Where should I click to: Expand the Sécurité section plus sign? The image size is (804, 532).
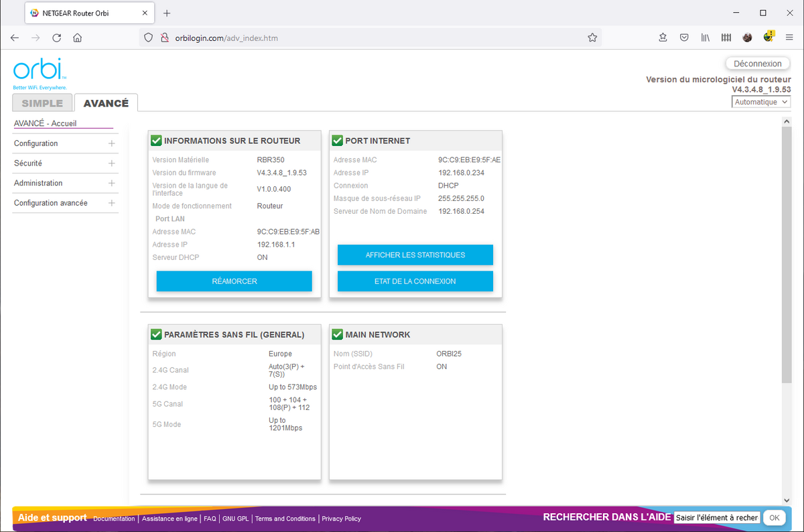coord(111,163)
